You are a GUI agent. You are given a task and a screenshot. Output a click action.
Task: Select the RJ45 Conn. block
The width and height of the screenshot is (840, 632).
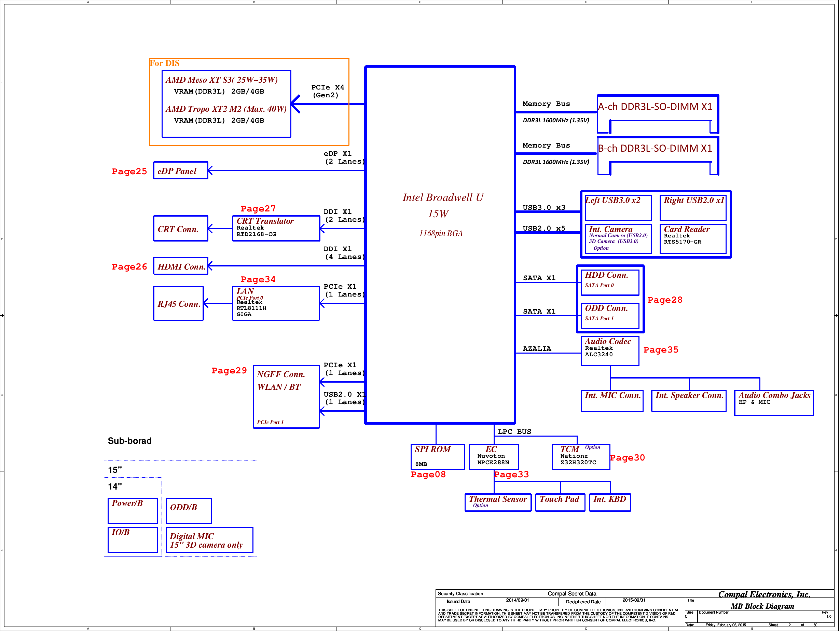click(x=178, y=303)
